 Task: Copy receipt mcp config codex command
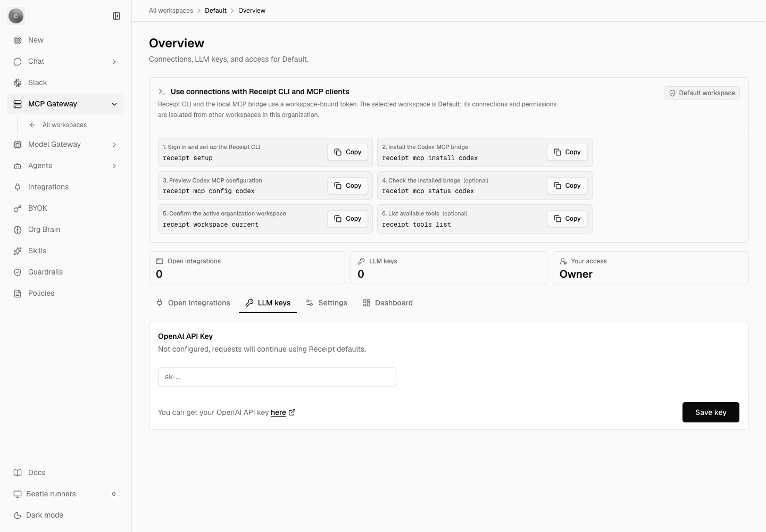347,186
